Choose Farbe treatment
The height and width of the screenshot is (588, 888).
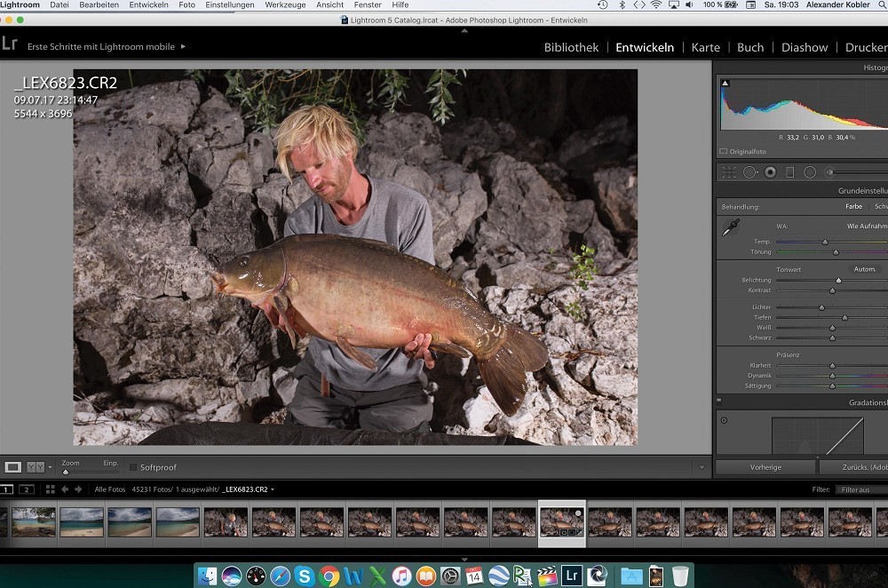pyautogui.click(x=854, y=207)
